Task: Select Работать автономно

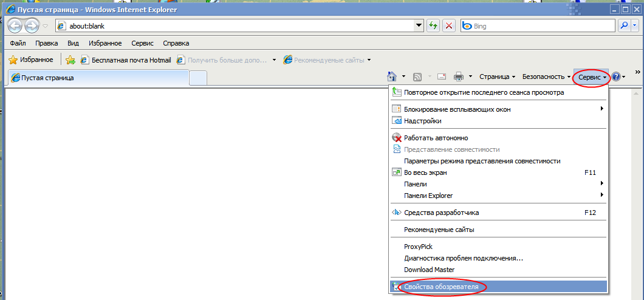Action: 498,138
